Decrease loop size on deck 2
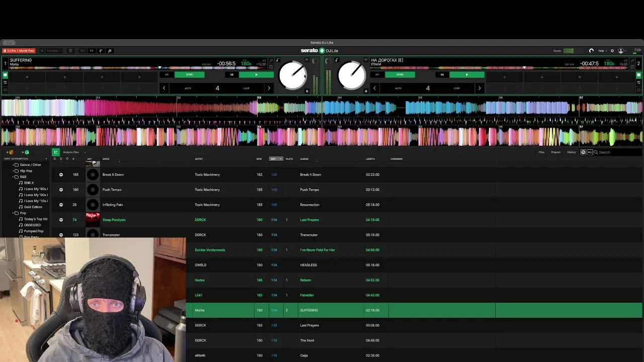Image resolution: width=644 pixels, height=362 pixels. [x=374, y=88]
